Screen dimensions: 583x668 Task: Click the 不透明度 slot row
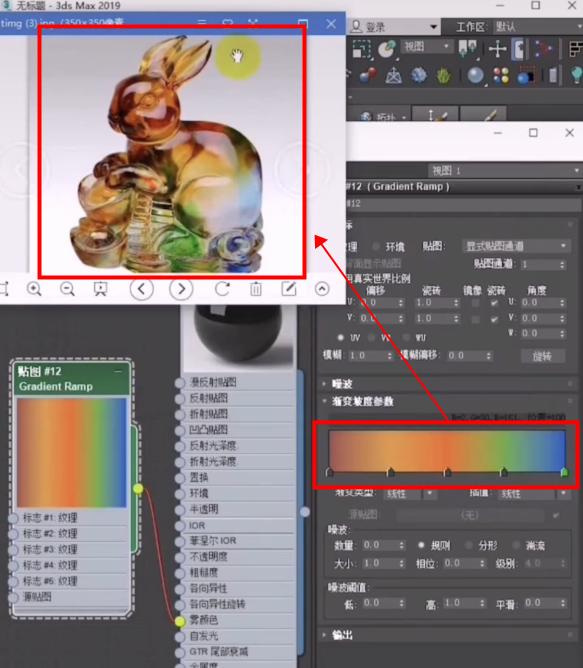pyautogui.click(x=241, y=557)
